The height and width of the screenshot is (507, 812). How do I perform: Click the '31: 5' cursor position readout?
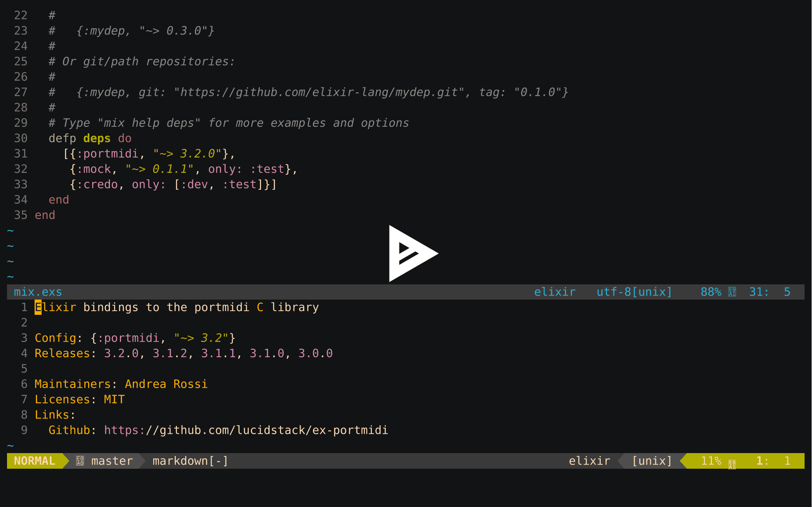770,292
